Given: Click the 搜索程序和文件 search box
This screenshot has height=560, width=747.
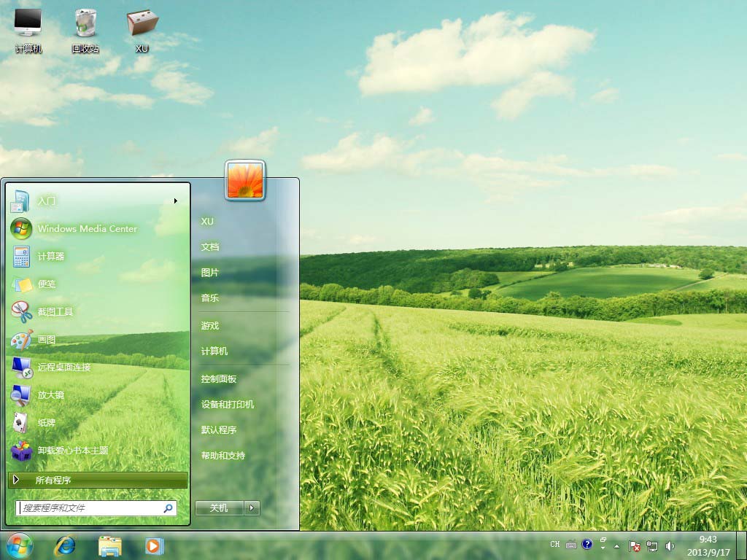Looking at the screenshot, I should 89,507.
